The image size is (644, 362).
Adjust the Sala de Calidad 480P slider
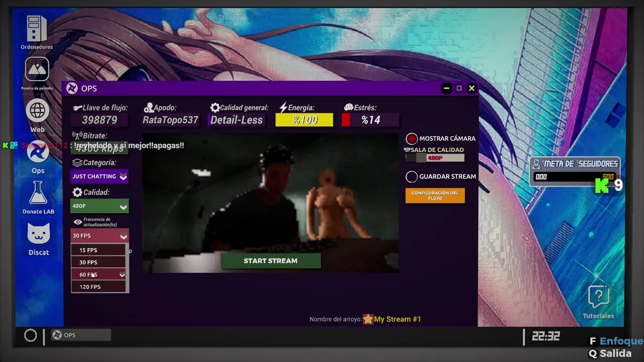click(435, 158)
